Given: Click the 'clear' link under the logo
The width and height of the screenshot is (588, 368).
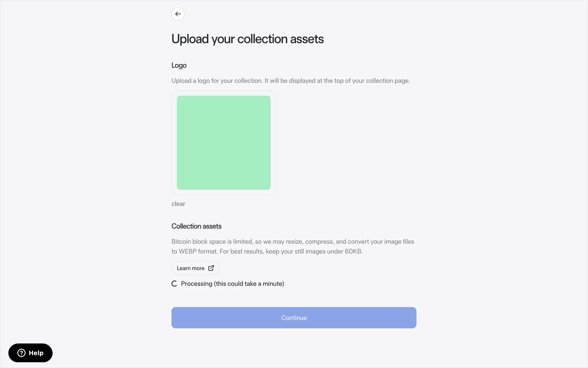Looking at the screenshot, I should 178,204.
